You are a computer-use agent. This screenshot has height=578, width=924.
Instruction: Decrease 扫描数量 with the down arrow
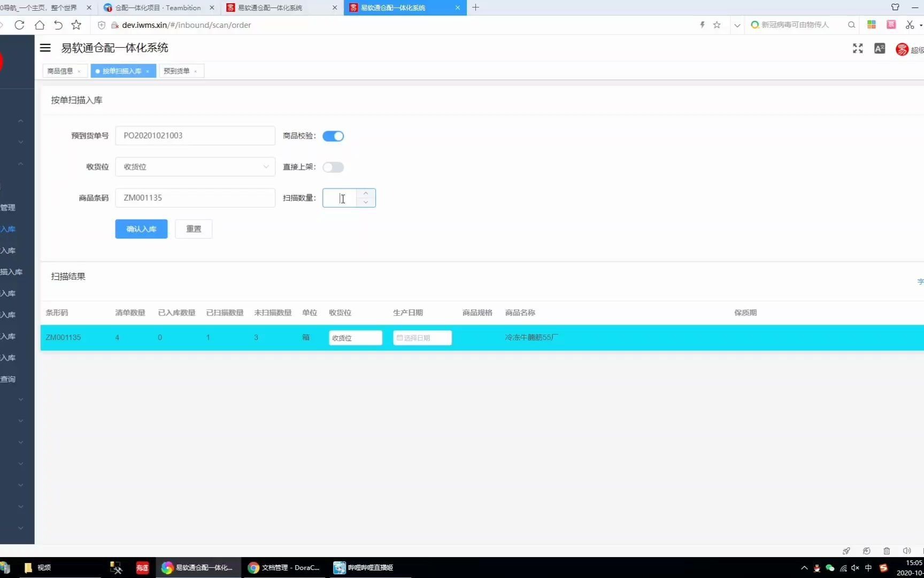tap(366, 202)
